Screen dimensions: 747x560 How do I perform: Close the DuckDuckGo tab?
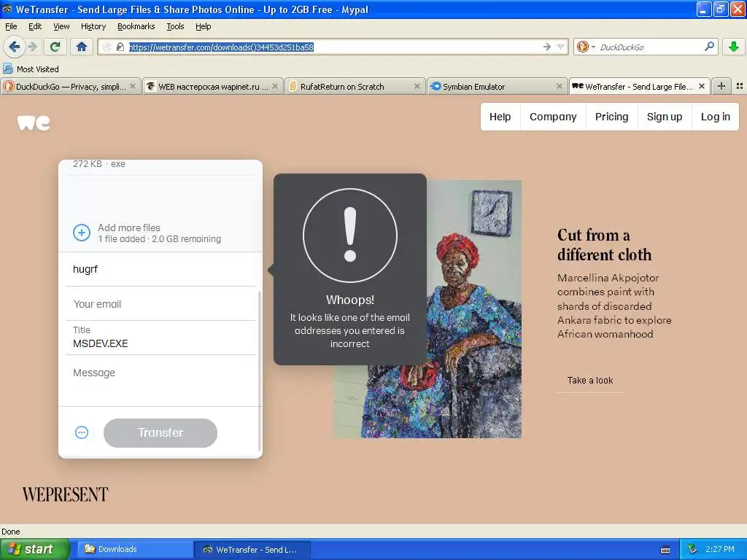pyautogui.click(x=133, y=86)
